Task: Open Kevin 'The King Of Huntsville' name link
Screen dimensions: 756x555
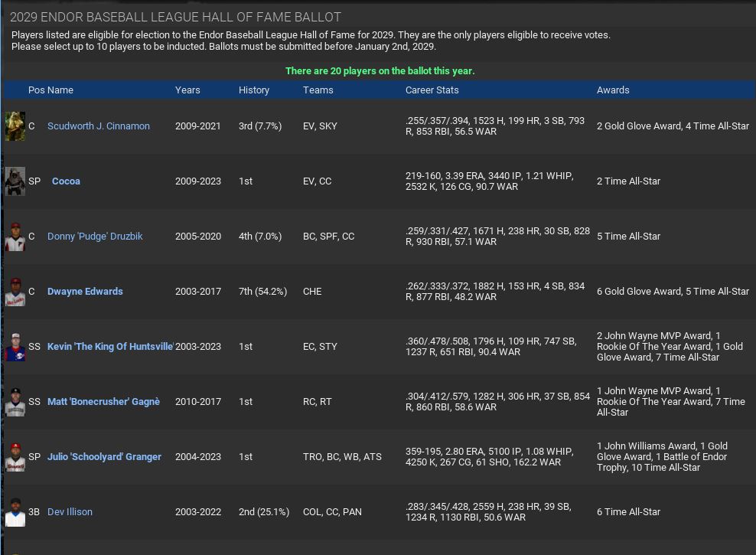Action: [110, 347]
